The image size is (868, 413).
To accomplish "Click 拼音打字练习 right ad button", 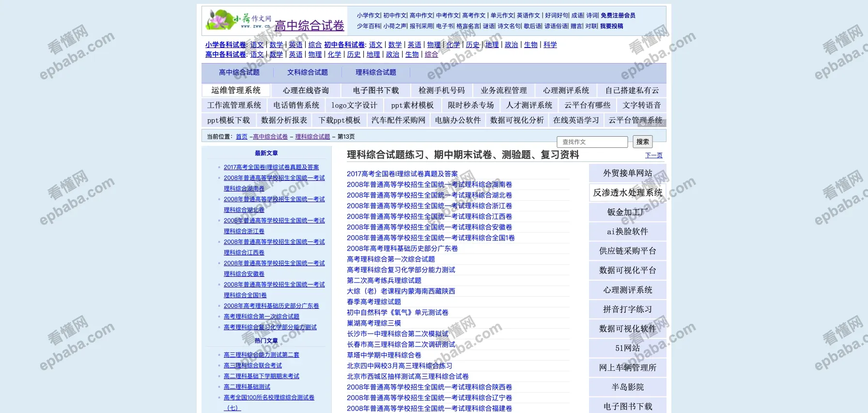I will (628, 309).
